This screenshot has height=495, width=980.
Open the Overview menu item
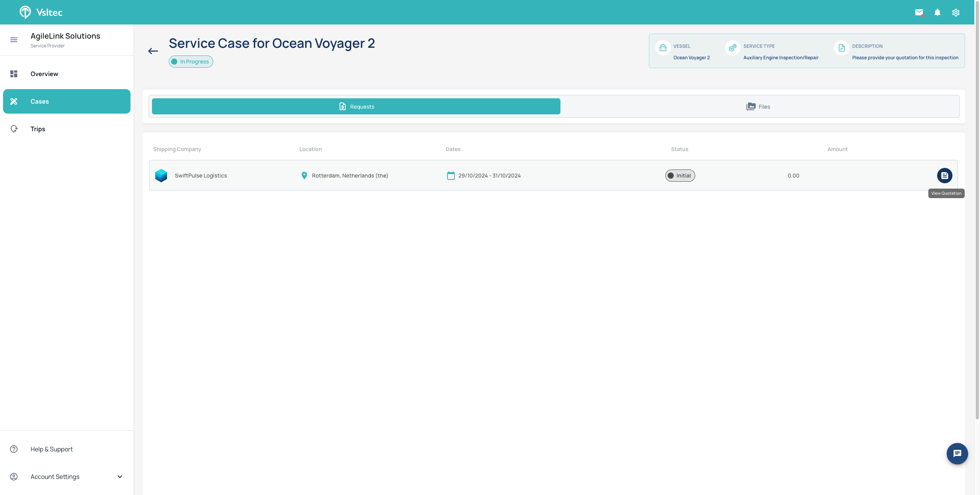pos(67,74)
